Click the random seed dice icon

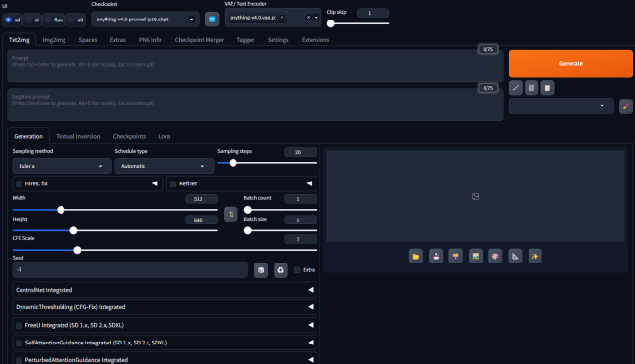pyautogui.click(x=261, y=270)
